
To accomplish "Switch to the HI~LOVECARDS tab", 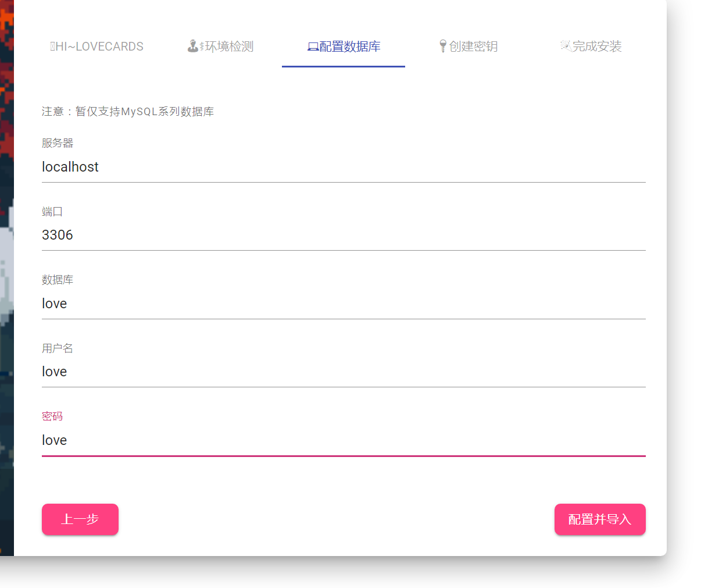I will 97,47.
